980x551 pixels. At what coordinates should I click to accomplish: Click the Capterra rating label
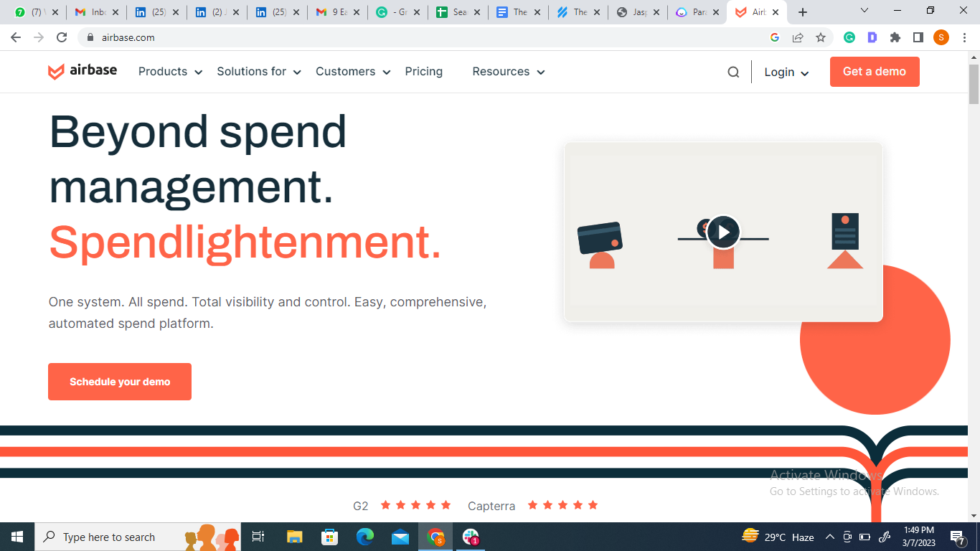[491, 506]
